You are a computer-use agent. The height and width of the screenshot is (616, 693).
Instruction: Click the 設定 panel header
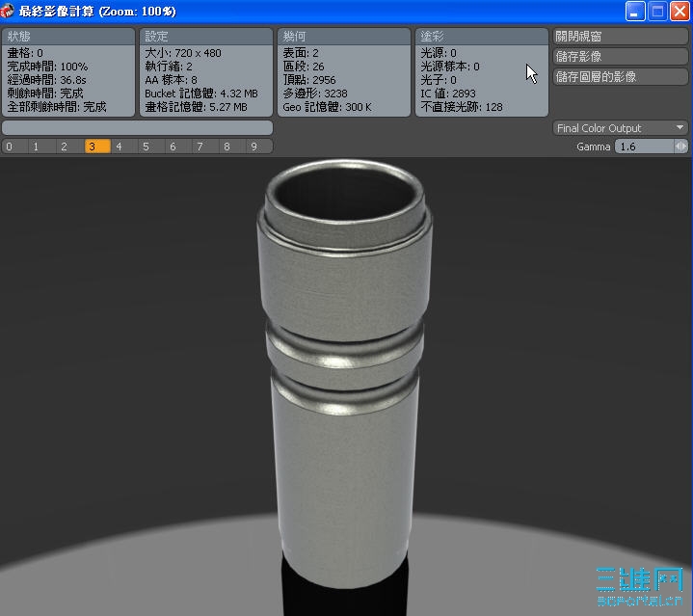[206, 37]
